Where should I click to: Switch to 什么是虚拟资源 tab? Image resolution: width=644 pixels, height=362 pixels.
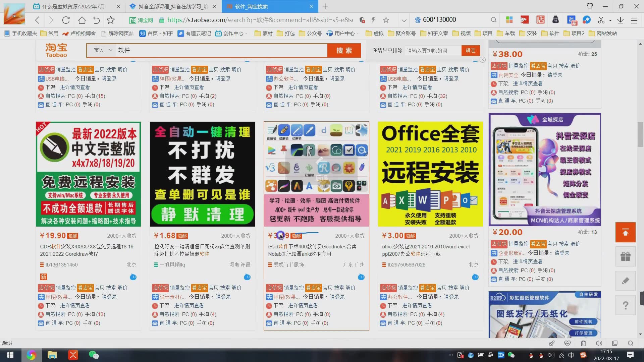(x=73, y=6)
